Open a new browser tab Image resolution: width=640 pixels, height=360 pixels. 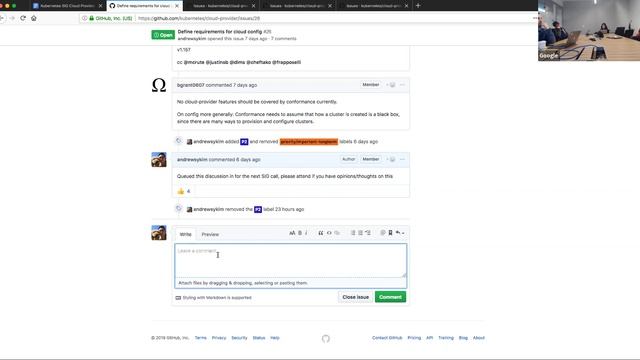point(418,6)
